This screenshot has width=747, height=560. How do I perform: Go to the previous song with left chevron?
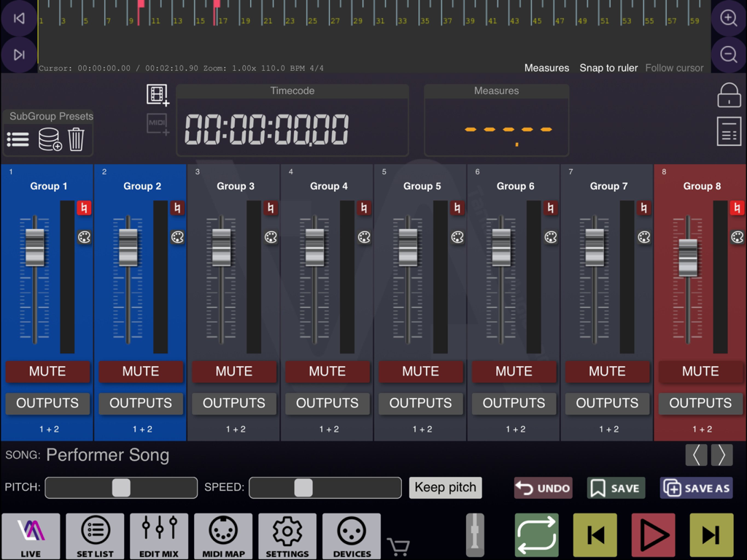[696, 454]
